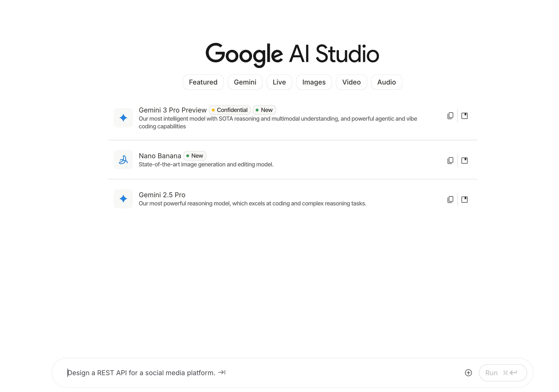Select the Video filter tab
Viewport: 559px width, 392px height.
point(351,82)
